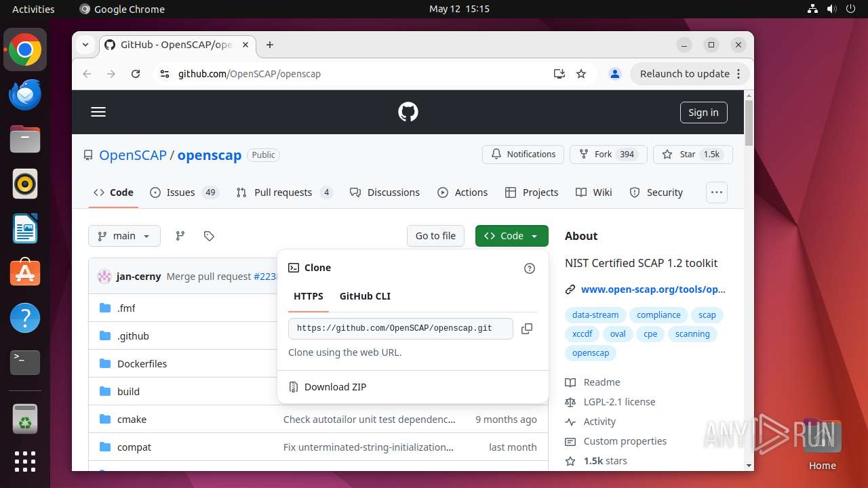Click the Chrome address bar URL
The width and height of the screenshot is (868, 488).
pos(250,74)
